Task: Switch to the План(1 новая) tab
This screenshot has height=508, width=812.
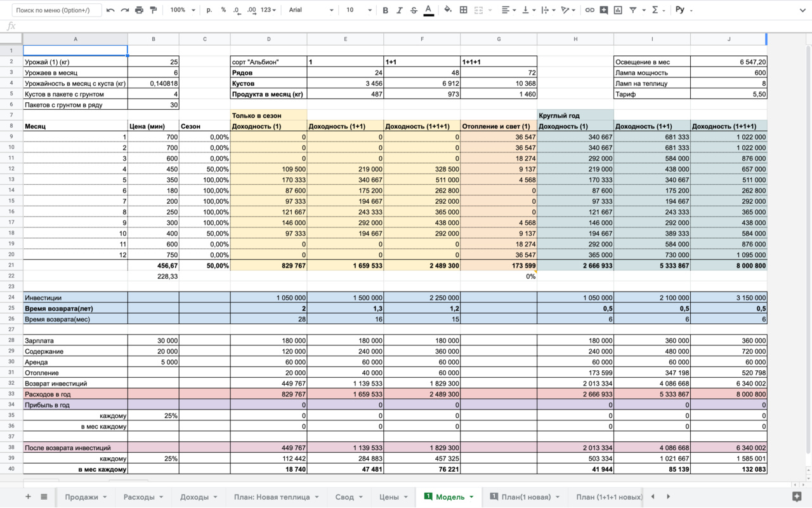Action: (525, 497)
